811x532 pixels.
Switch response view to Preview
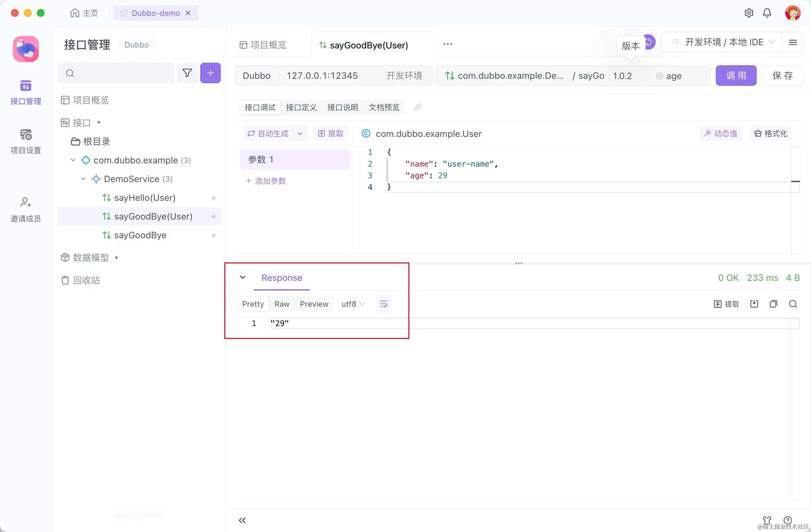tap(314, 304)
